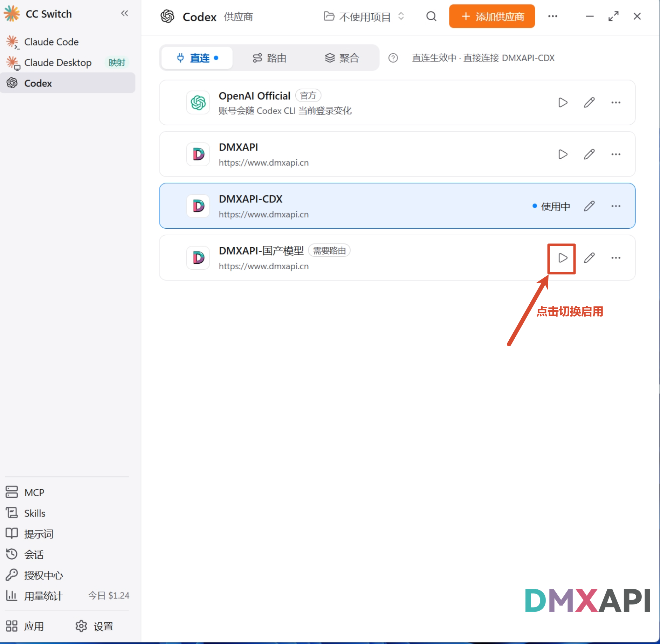Edit the DMXAPI provider with pencil icon
This screenshot has height=644, width=660.
tap(589, 154)
